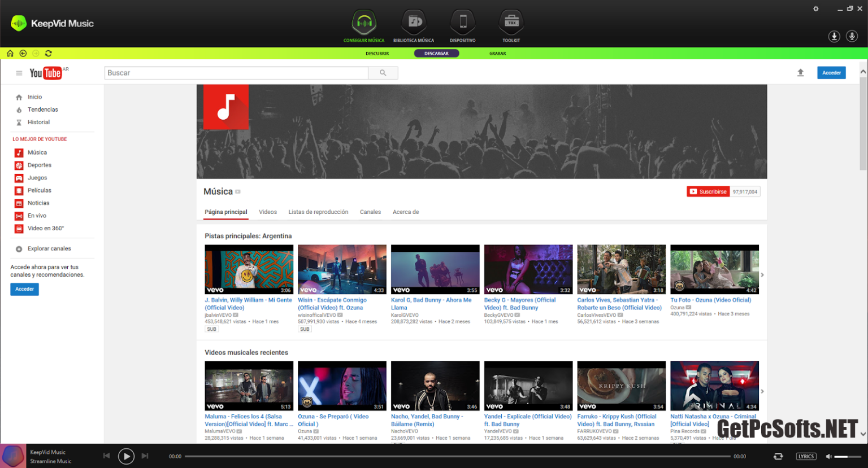Viewport: 868px width, 468px height.
Task: Open the Biblioteca Música library
Action: coord(414,26)
